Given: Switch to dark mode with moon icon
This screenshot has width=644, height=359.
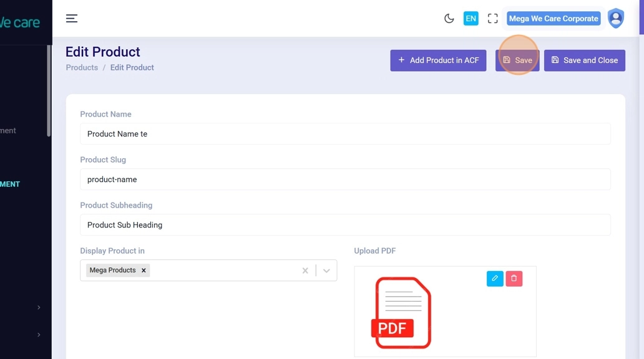Looking at the screenshot, I should pos(449,19).
